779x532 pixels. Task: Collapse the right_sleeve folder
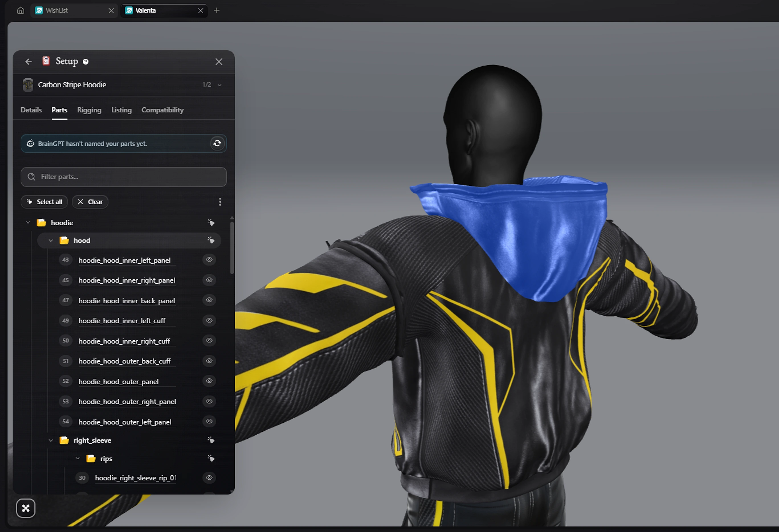pyautogui.click(x=51, y=441)
